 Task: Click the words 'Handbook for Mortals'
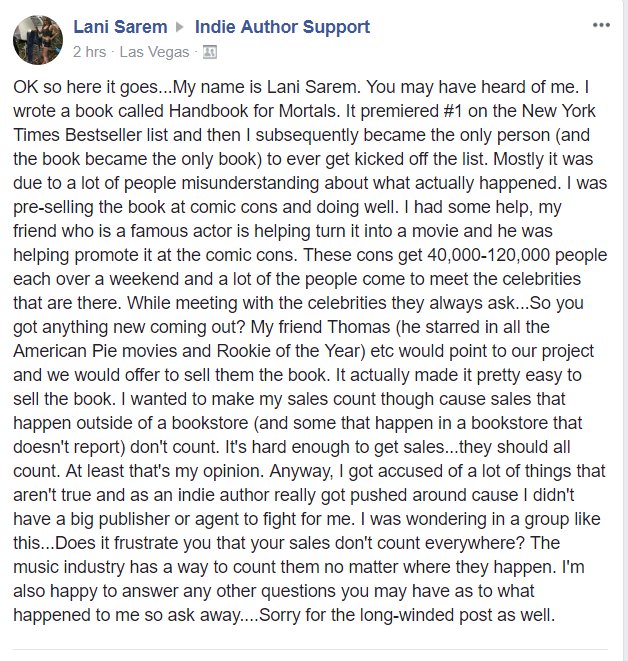click(253, 111)
